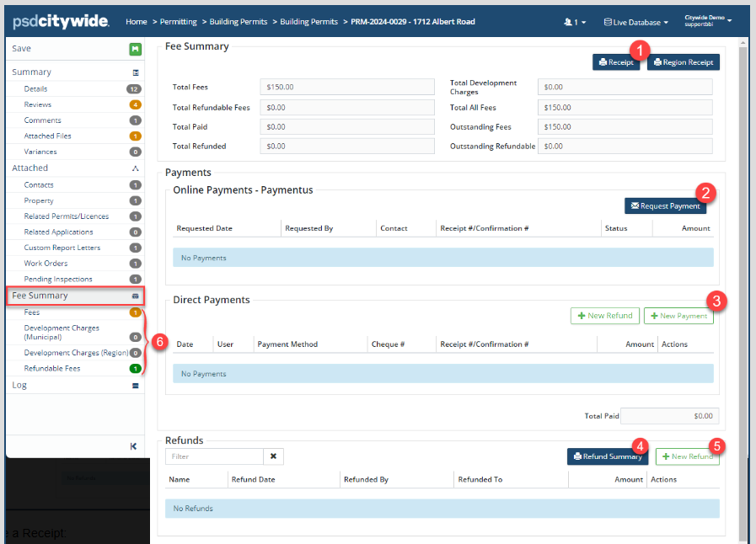This screenshot has width=756, height=544.
Task: Click the Fee Summary section icon
Action: pos(135,296)
